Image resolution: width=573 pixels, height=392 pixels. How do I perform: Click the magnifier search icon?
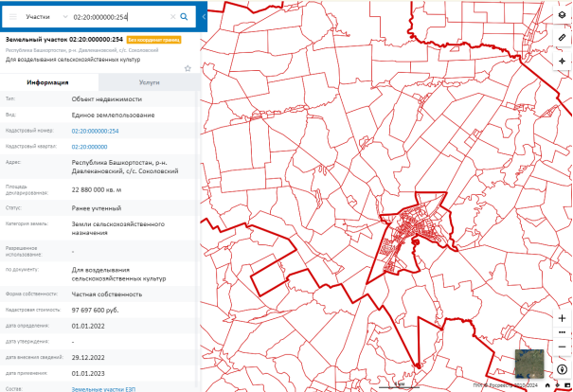click(x=184, y=17)
